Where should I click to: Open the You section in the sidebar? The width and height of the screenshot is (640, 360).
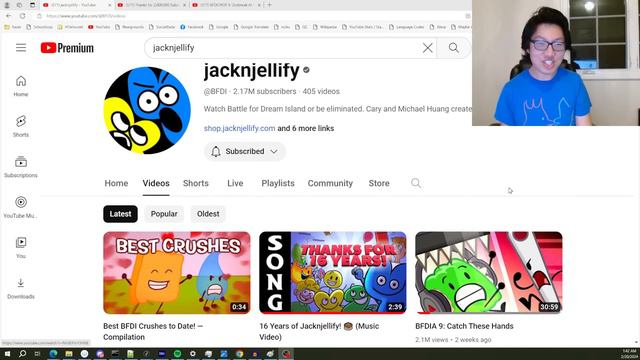pyautogui.click(x=21, y=247)
